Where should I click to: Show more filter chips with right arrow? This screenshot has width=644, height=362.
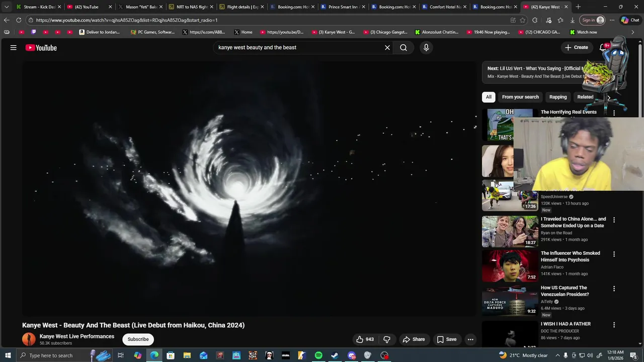pyautogui.click(x=609, y=98)
